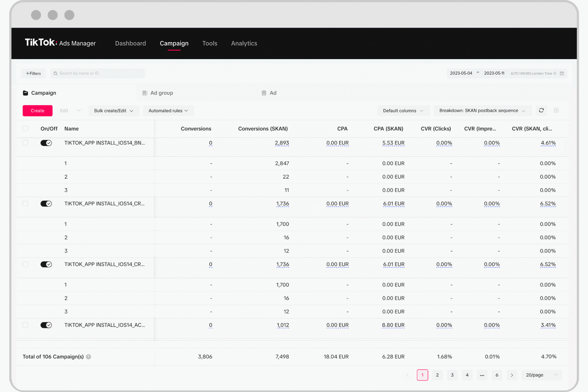Change the Breakdown: SKAN postback sequence dropdown
This screenshot has width=588, height=392.
coord(482,111)
